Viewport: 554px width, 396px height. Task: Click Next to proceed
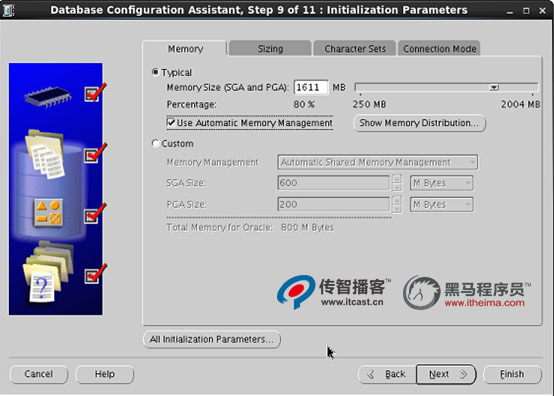446,374
